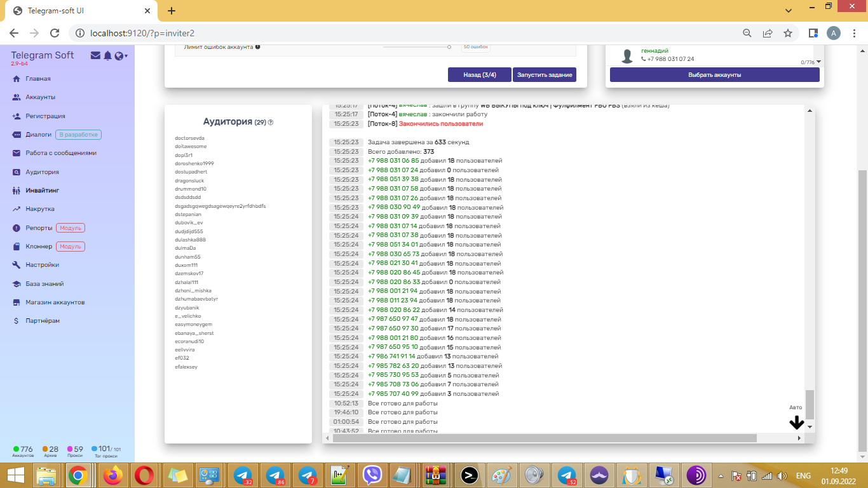Click the геннадий account avatar

point(627,56)
